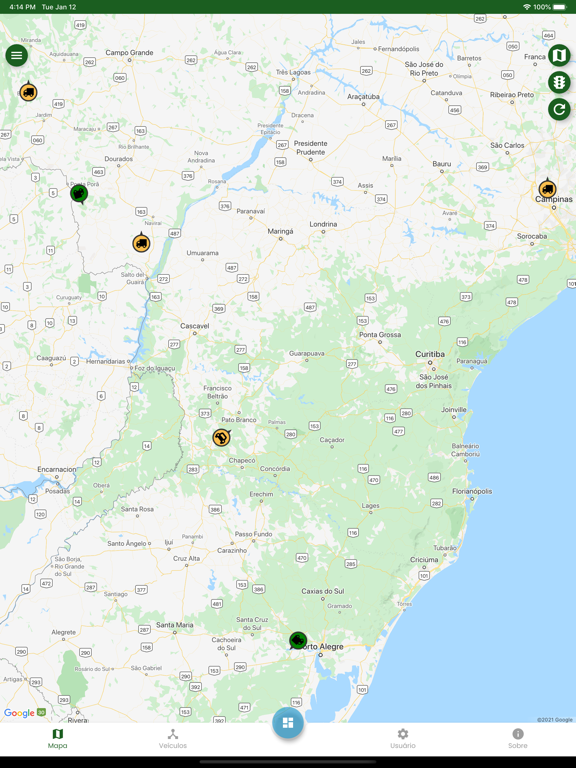The image size is (576, 768).
Task: Click the Guarapuava city label
Action: click(x=307, y=354)
